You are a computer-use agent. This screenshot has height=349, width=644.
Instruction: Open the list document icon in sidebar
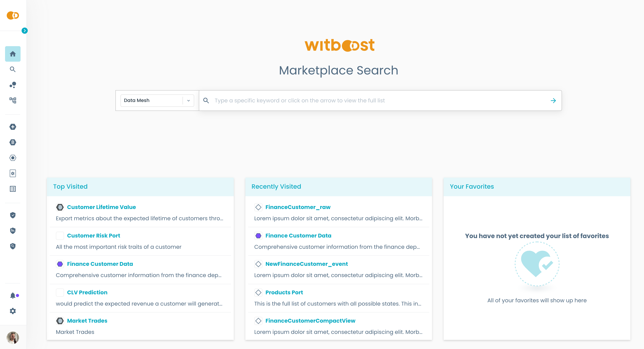[13, 189]
